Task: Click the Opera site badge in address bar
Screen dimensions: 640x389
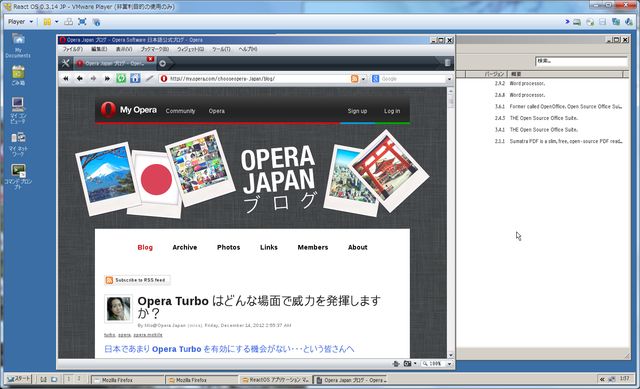Action: (x=164, y=78)
